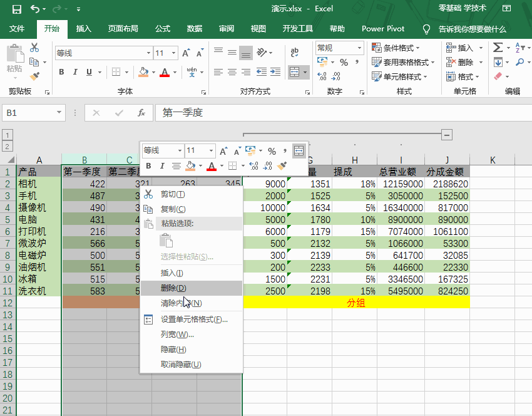532x416 pixels.
Task: Switch to the 公式 ribbon tab
Action: coord(163,29)
